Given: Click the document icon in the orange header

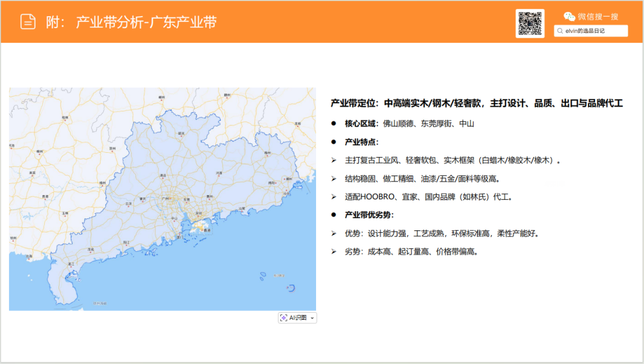Looking at the screenshot, I should tap(27, 21).
